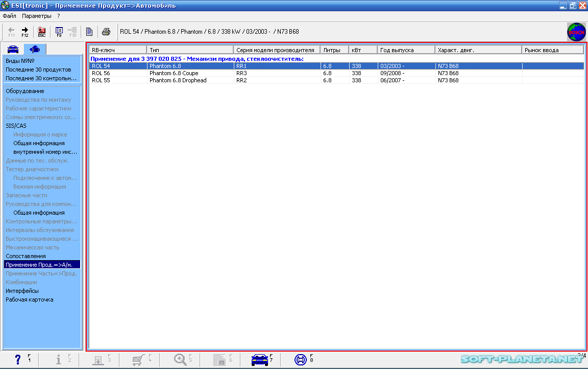
Task: Click the F12 forward arrow icon
Action: 24,32
